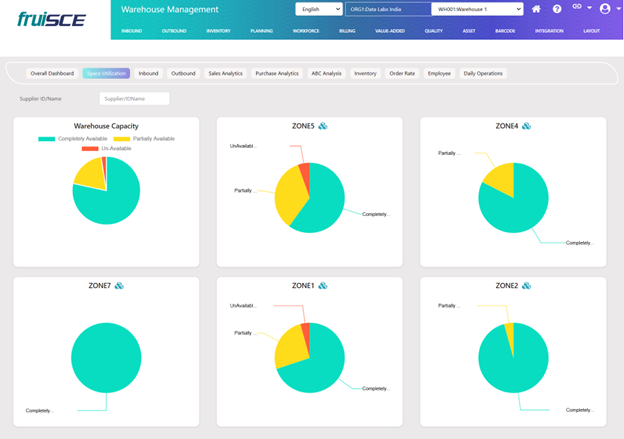The height and width of the screenshot is (439, 624).
Task: Open the help question mark icon
Action: click(557, 9)
